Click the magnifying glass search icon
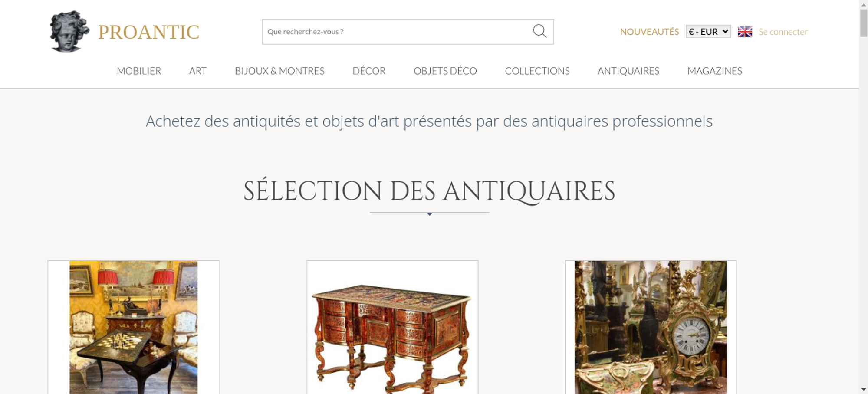This screenshot has height=394, width=868. pos(539,31)
